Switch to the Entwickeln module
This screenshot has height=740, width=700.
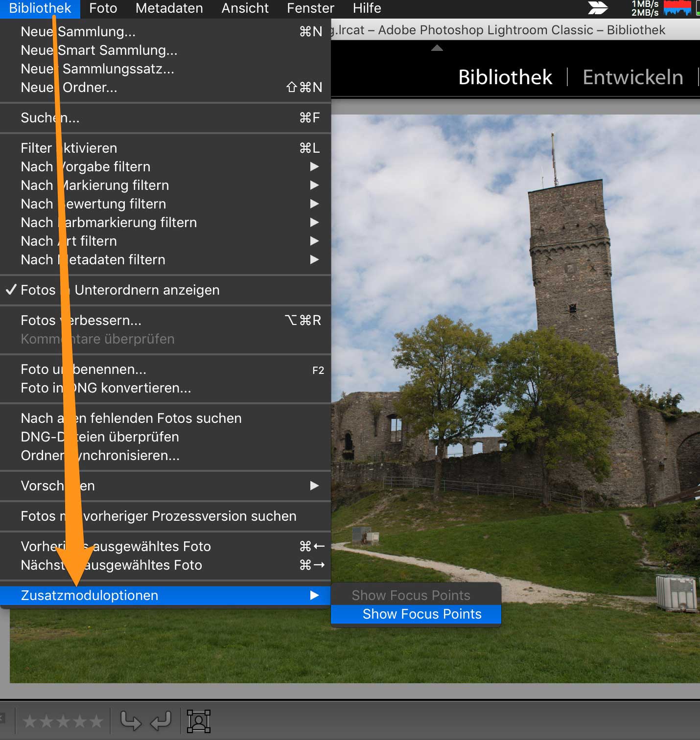632,77
